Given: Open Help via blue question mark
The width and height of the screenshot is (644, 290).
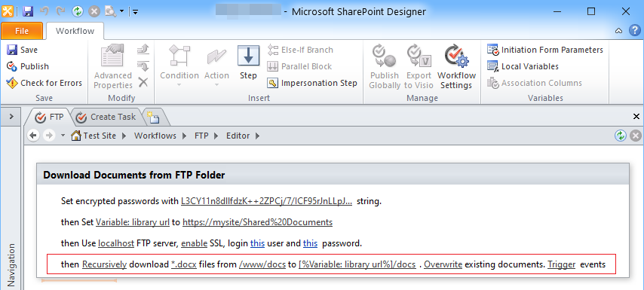Looking at the screenshot, I should pos(634,30).
